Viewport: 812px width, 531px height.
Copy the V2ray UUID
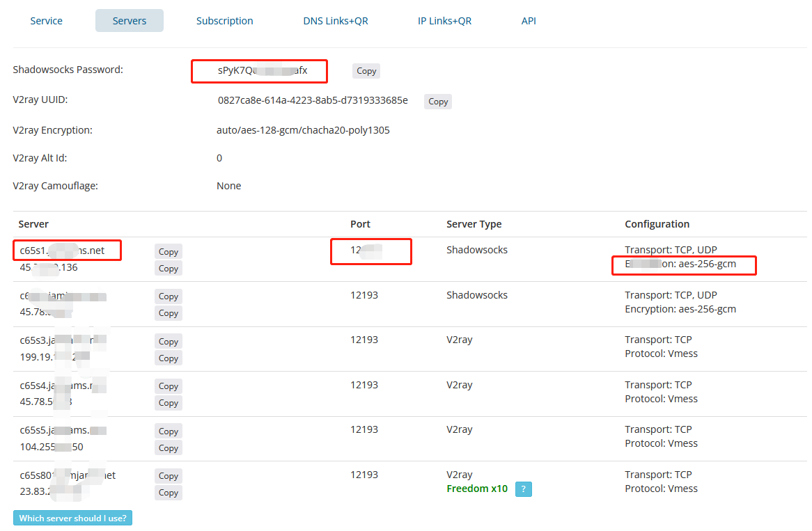(x=438, y=102)
